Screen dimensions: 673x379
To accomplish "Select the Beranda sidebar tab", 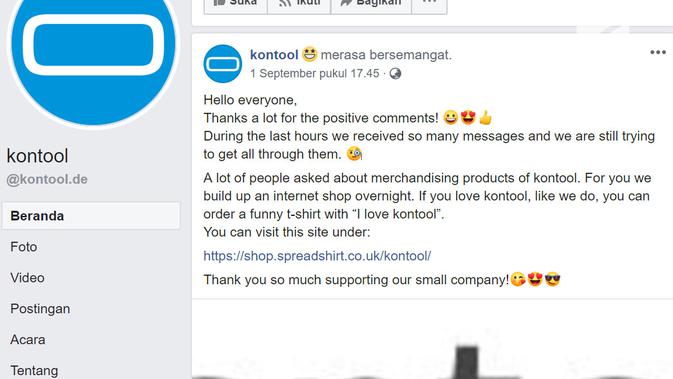I will tap(91, 215).
